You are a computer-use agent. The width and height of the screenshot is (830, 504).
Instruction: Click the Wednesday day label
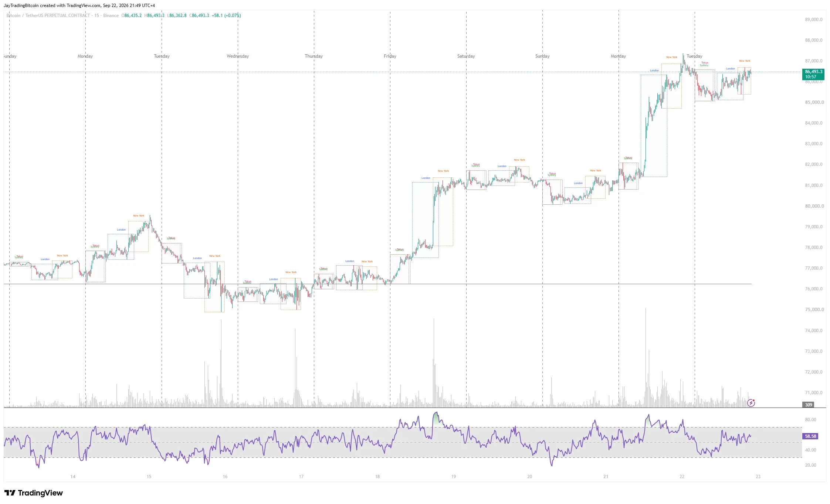[x=238, y=56]
